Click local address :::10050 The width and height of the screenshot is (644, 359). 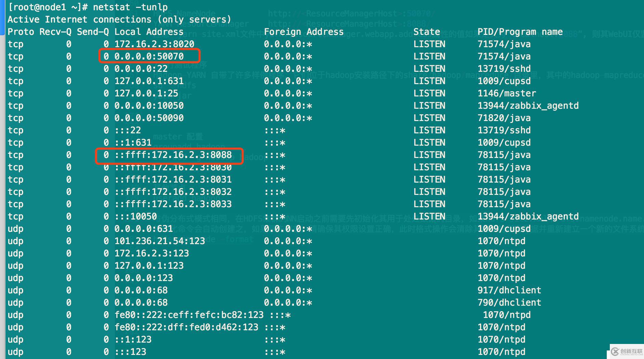pyautogui.click(x=136, y=216)
